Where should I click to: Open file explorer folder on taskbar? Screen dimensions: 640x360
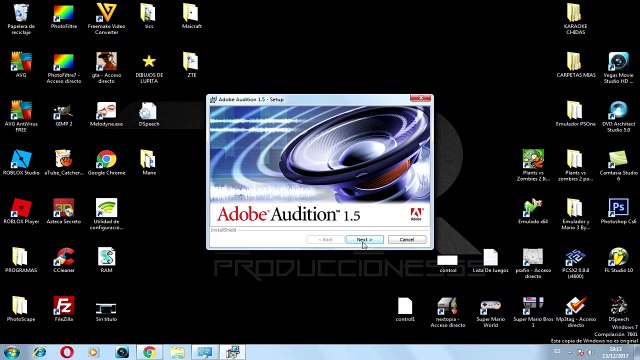(177, 352)
